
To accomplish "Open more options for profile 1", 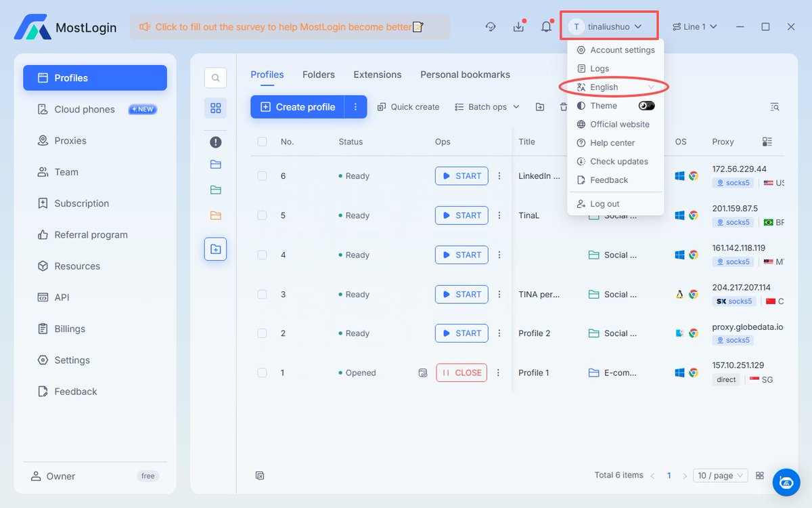I will pyautogui.click(x=498, y=373).
